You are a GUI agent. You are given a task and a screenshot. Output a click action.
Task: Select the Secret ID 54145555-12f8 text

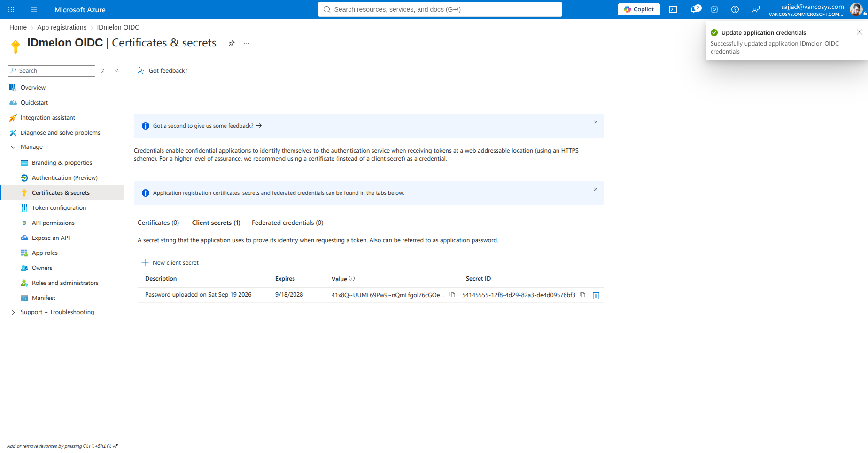[x=519, y=295]
